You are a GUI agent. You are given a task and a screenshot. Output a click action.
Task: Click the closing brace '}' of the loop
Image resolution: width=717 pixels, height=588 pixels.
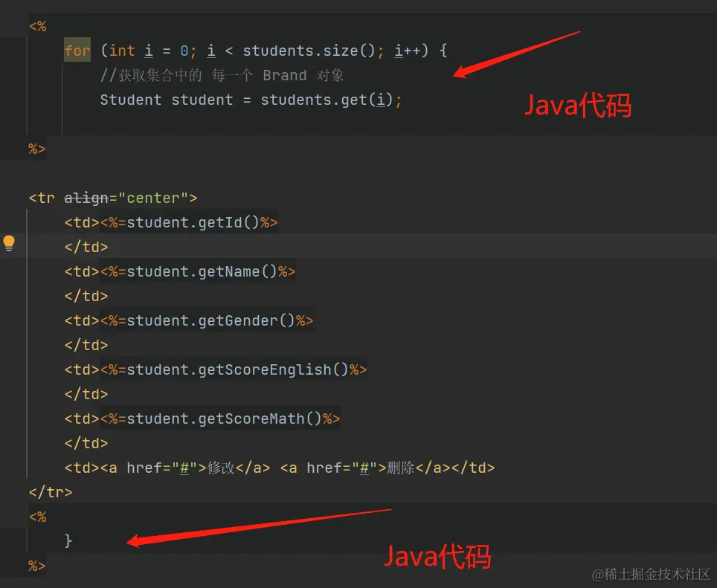pos(68,541)
